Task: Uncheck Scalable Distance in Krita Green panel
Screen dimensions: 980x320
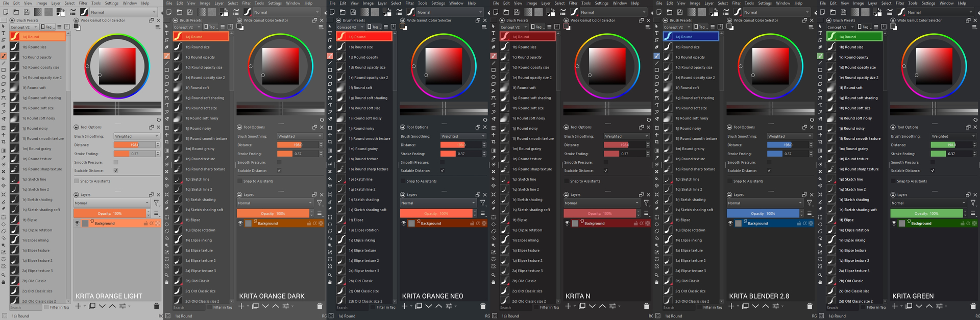Action: (933, 170)
